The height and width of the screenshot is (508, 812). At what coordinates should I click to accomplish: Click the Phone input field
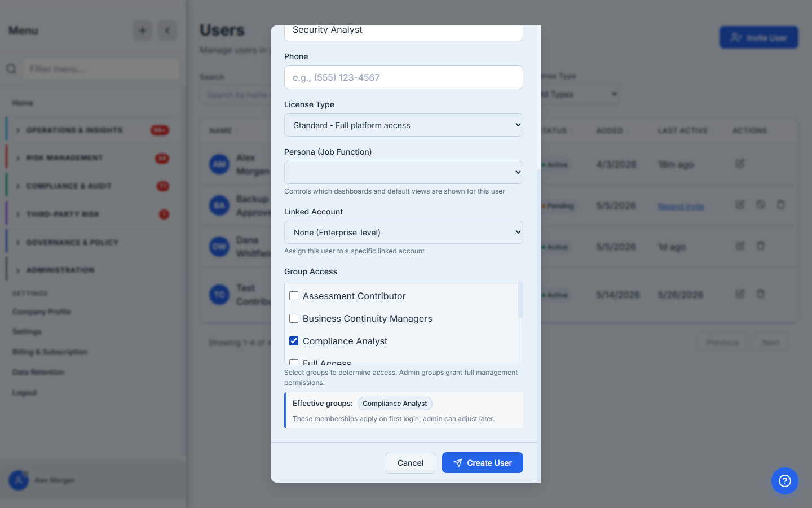[x=404, y=77]
